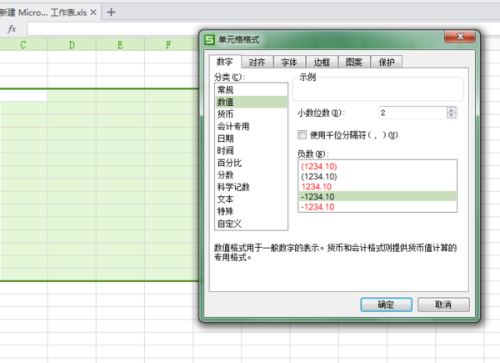Select 文本 category
The width and height of the screenshot is (500, 363).
click(x=251, y=199)
